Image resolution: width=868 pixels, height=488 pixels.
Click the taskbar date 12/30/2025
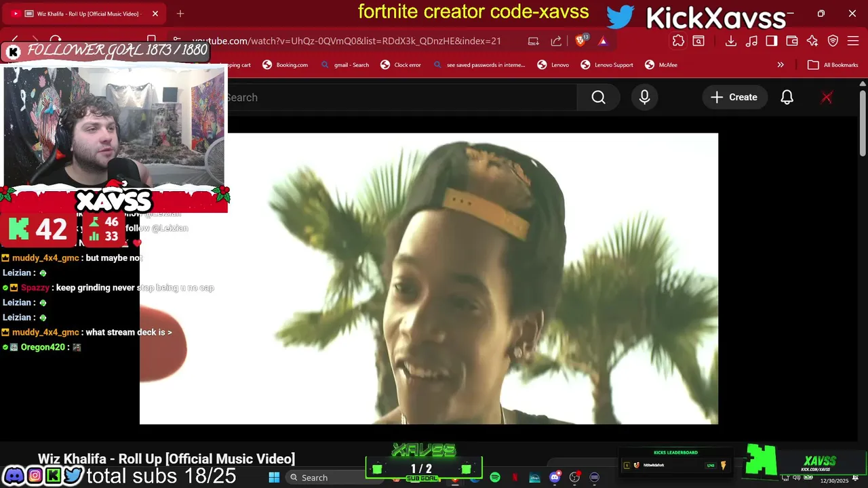coord(834,481)
